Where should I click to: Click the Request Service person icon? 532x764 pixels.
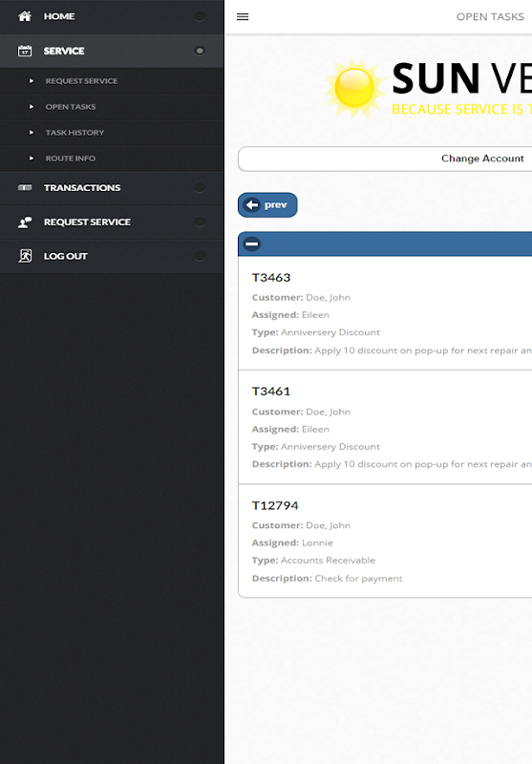[25, 223]
